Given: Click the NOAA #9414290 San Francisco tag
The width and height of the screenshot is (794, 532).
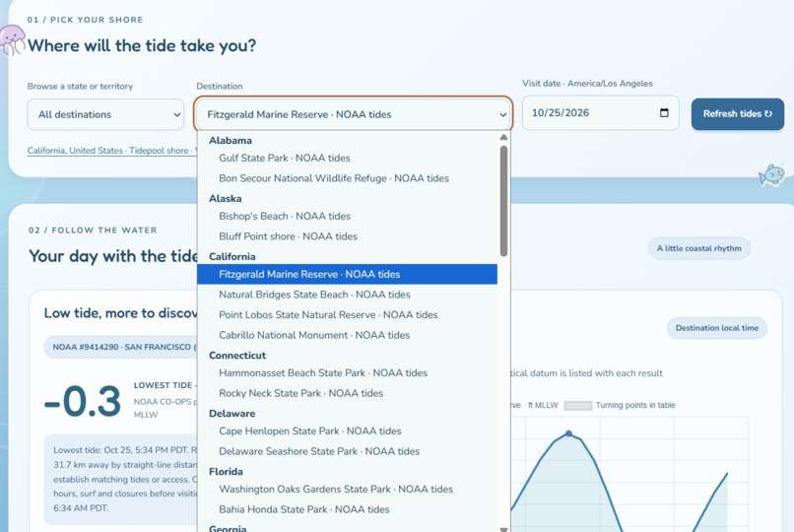Looking at the screenshot, I should click(x=121, y=347).
